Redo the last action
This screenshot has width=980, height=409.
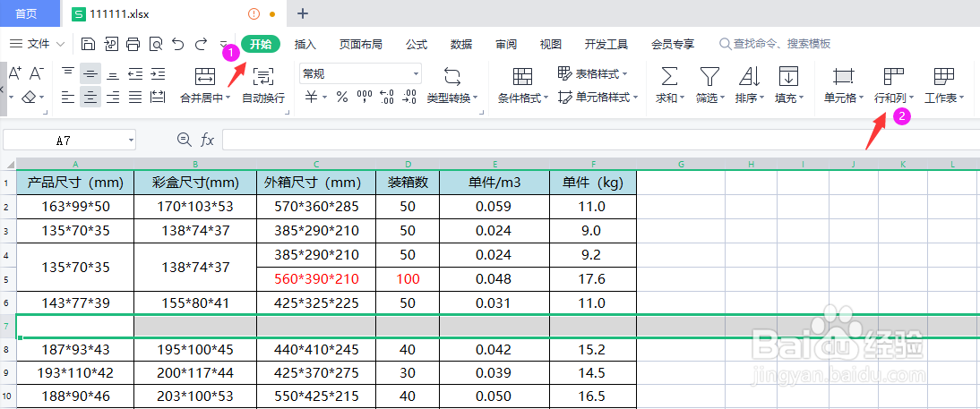201,45
